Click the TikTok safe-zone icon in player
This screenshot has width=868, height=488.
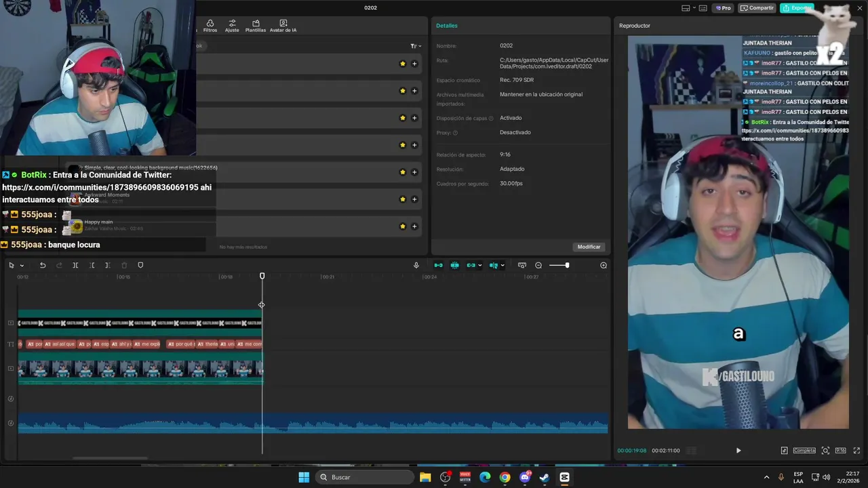784,451
